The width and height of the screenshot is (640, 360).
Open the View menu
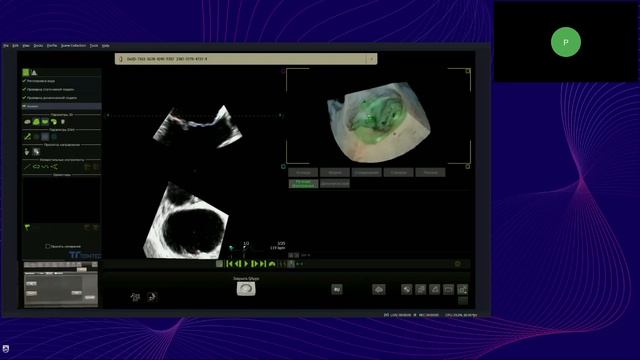tap(26, 46)
